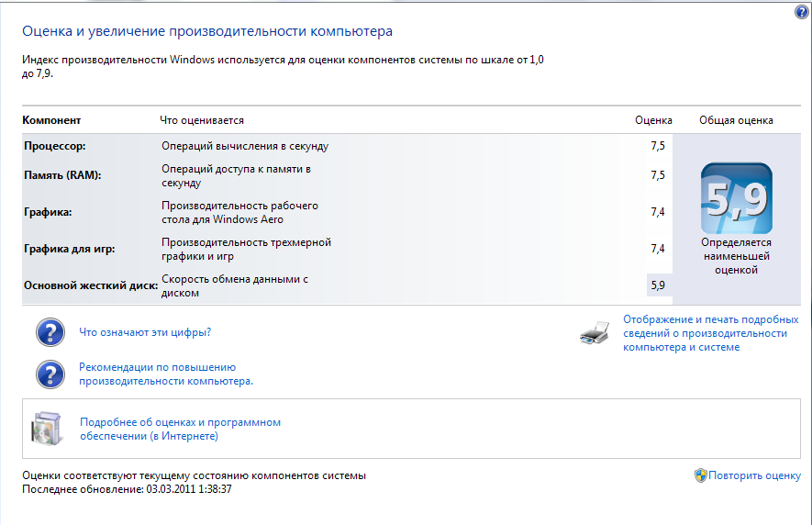Viewport: 812px width, 525px height.
Task: Click 'Производительность трехмерной графики и игр' text
Action: [246, 250]
